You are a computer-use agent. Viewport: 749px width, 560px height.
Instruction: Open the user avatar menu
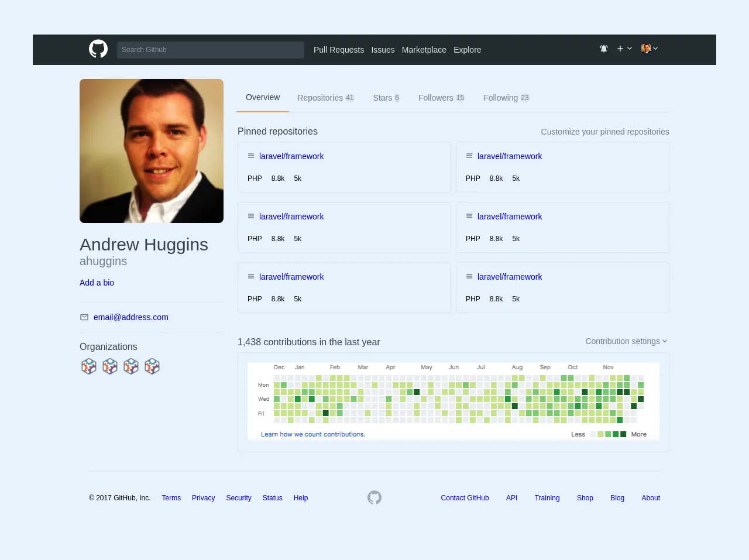[x=649, y=49]
